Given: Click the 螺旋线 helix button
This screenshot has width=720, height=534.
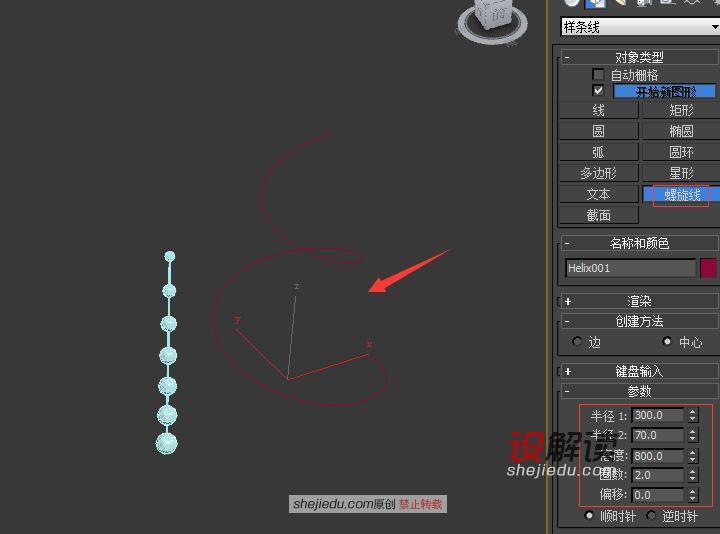Looking at the screenshot, I should 681,195.
